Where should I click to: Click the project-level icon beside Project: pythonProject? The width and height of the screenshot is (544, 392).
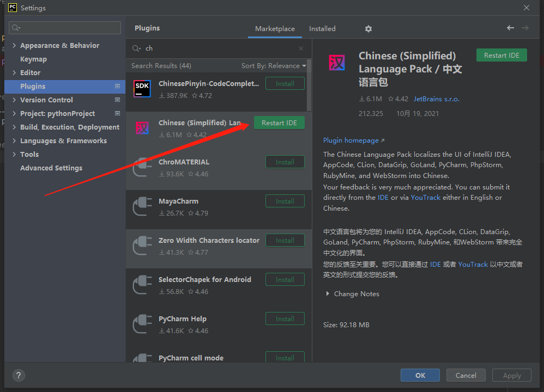click(117, 113)
